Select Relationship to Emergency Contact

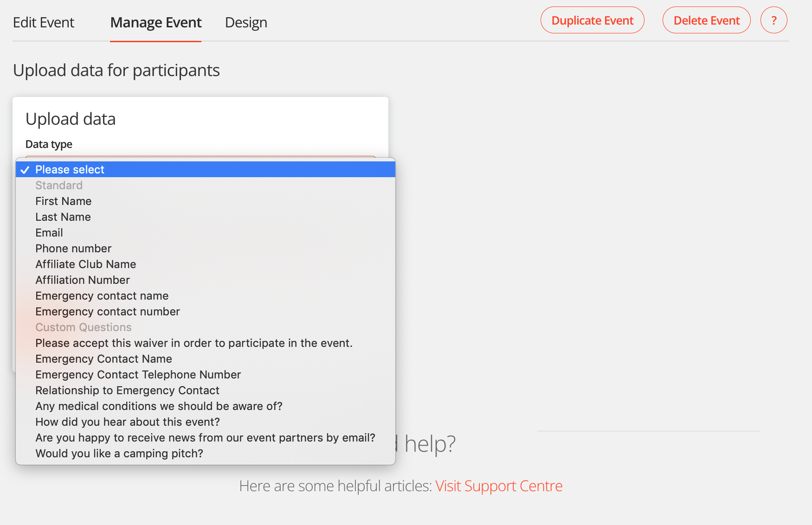[x=127, y=391]
